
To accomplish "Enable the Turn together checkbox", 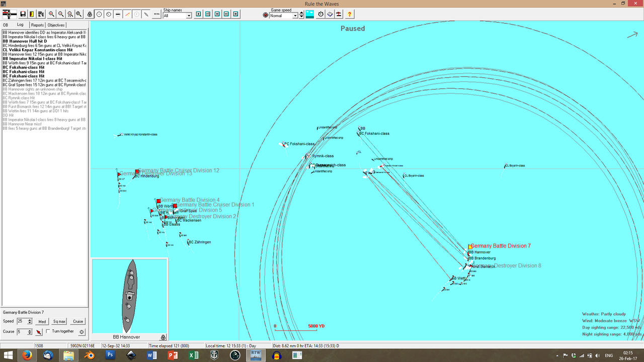I will click(49, 331).
